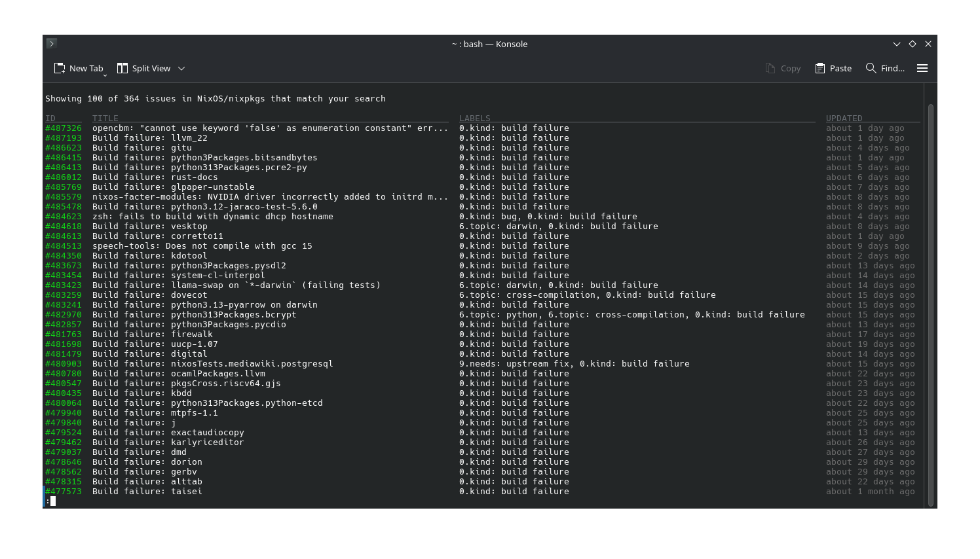Click the New Tab label text
This screenshot has height=559, width=980.
coord(86,68)
